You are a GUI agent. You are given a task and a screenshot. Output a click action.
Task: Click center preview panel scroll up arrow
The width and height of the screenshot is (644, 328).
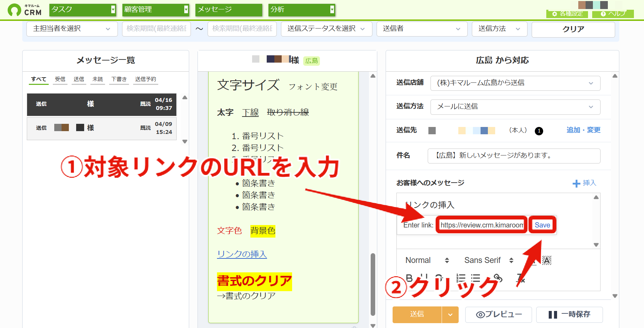[x=373, y=76]
